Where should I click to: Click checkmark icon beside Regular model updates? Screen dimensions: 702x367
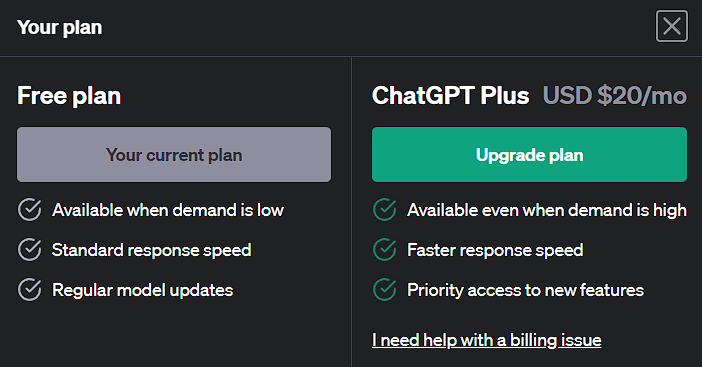(30, 290)
